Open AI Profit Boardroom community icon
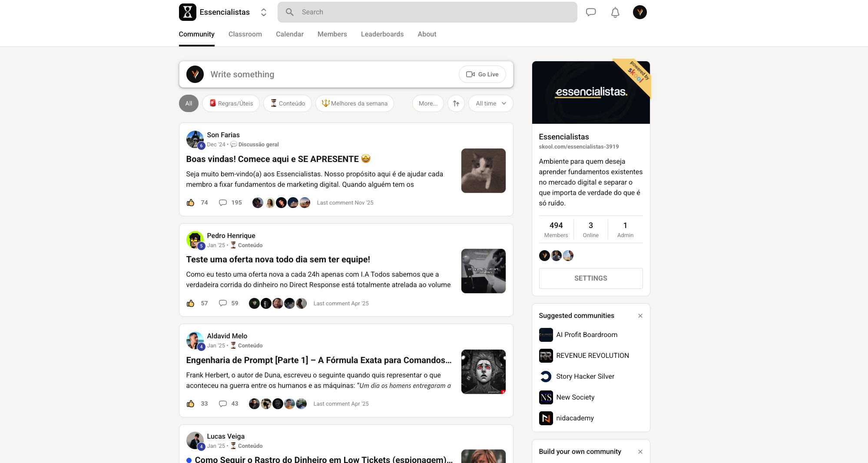Image resolution: width=868 pixels, height=463 pixels. (x=546, y=335)
